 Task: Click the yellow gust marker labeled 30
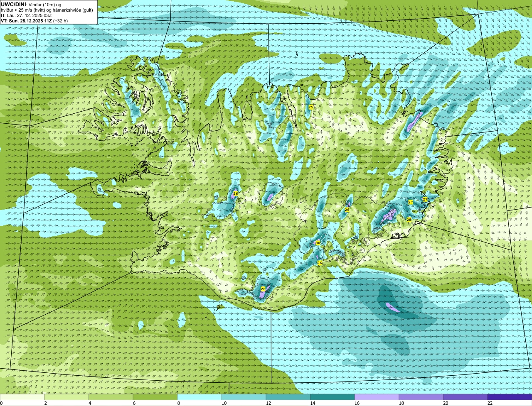pyautogui.click(x=318, y=243)
